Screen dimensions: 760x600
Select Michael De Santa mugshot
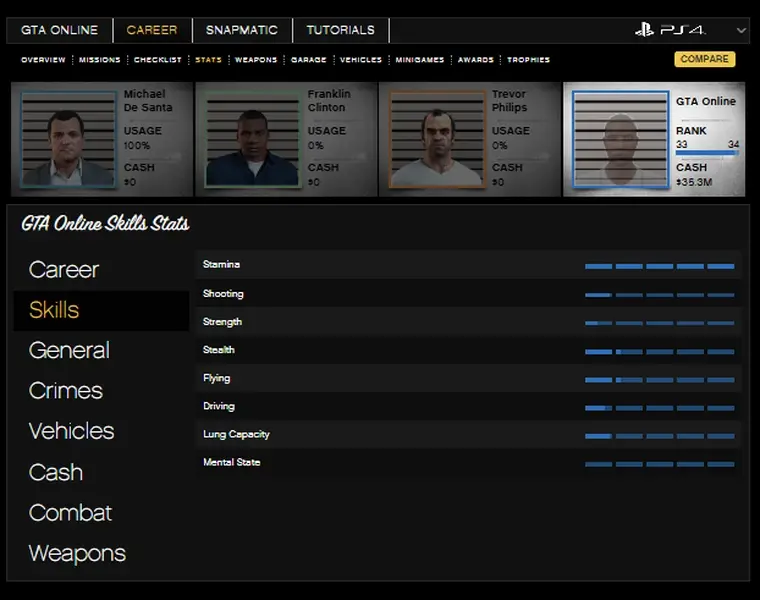(x=68, y=139)
